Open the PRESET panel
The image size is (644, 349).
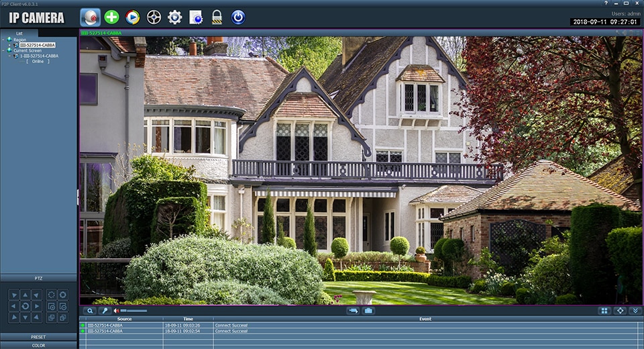[x=38, y=337]
